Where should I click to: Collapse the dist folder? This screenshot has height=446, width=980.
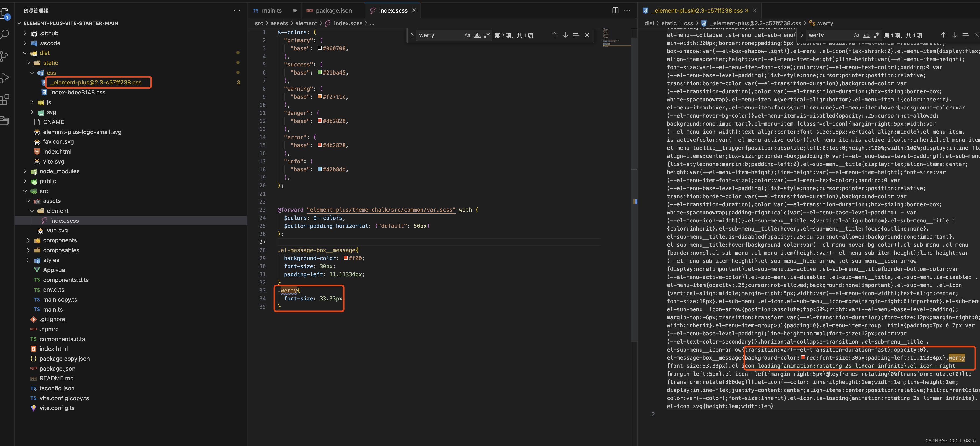[25, 53]
